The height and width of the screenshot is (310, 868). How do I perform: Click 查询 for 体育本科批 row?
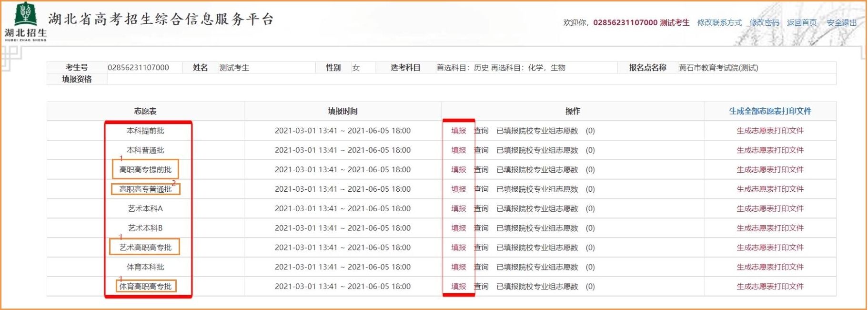pos(481,267)
